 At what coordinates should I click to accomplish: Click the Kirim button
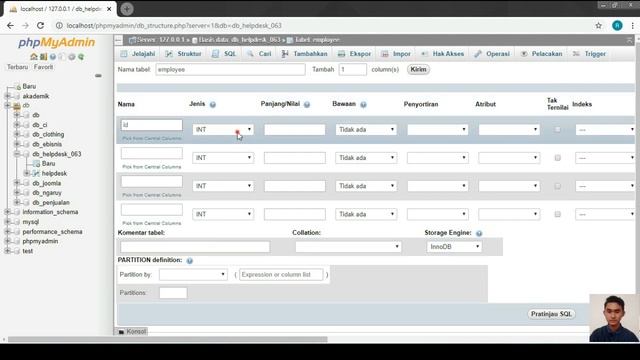418,69
